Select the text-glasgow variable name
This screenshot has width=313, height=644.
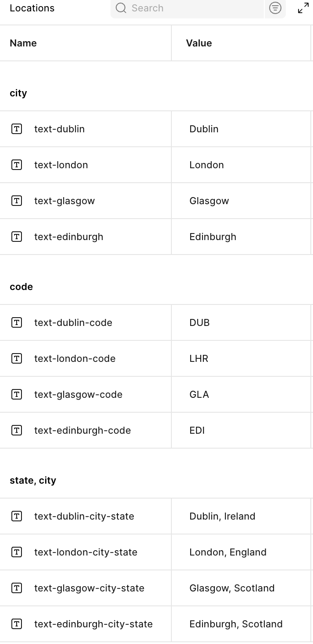click(x=64, y=201)
